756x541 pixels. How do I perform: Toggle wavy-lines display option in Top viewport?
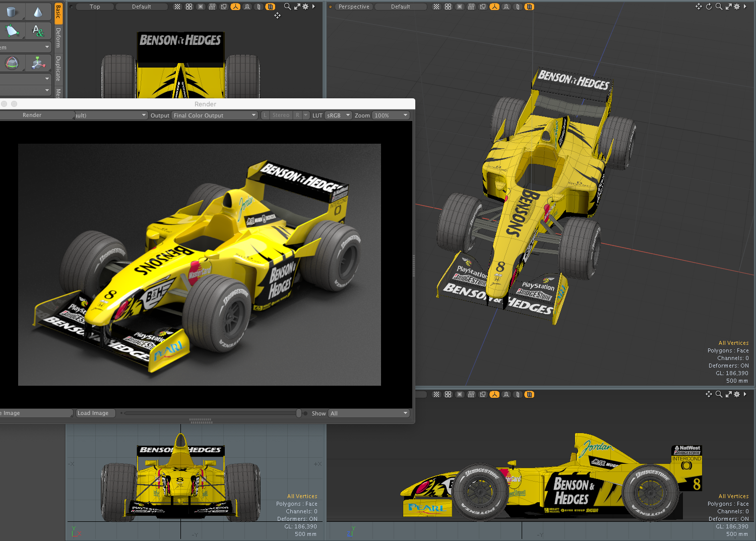(212, 7)
